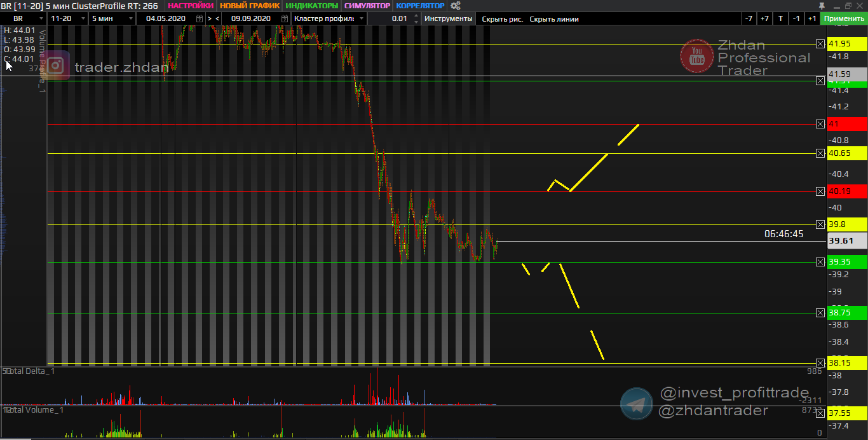
Task: Toggle the T button in the toolbar
Action: pos(780,19)
